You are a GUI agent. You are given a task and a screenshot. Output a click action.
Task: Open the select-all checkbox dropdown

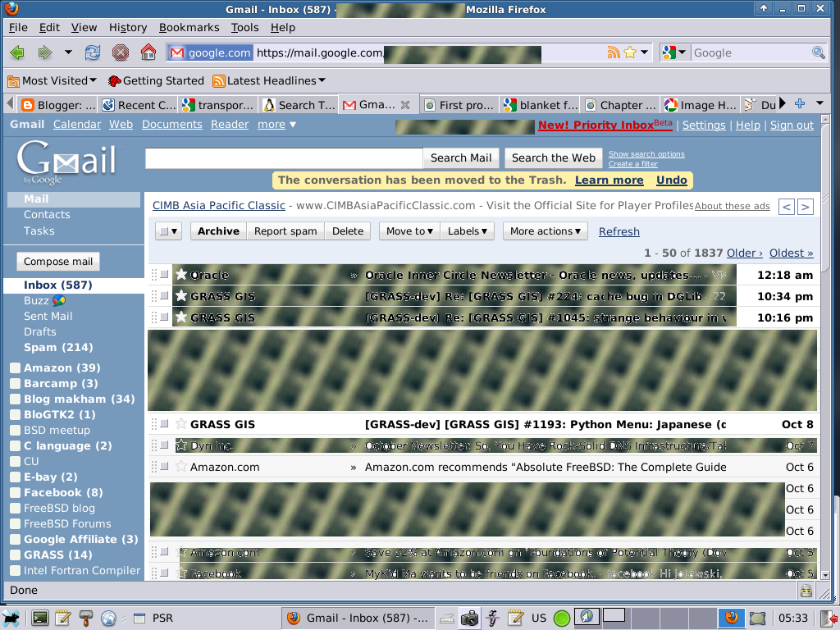(x=168, y=231)
